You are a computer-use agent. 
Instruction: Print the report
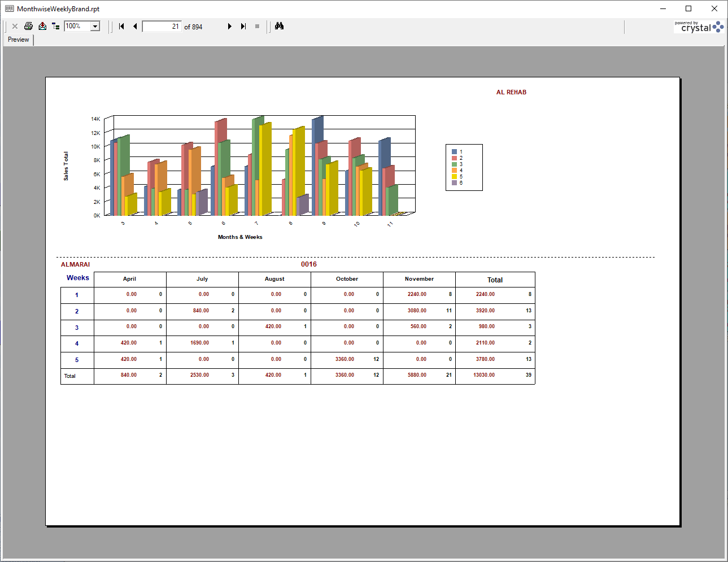(28, 27)
